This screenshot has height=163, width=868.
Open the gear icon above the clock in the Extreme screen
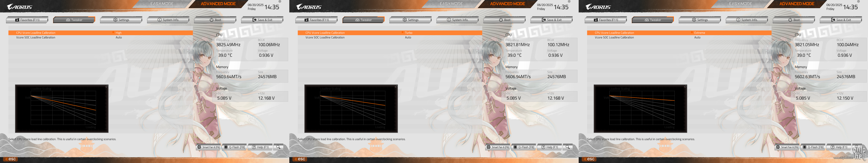[x=859, y=2]
